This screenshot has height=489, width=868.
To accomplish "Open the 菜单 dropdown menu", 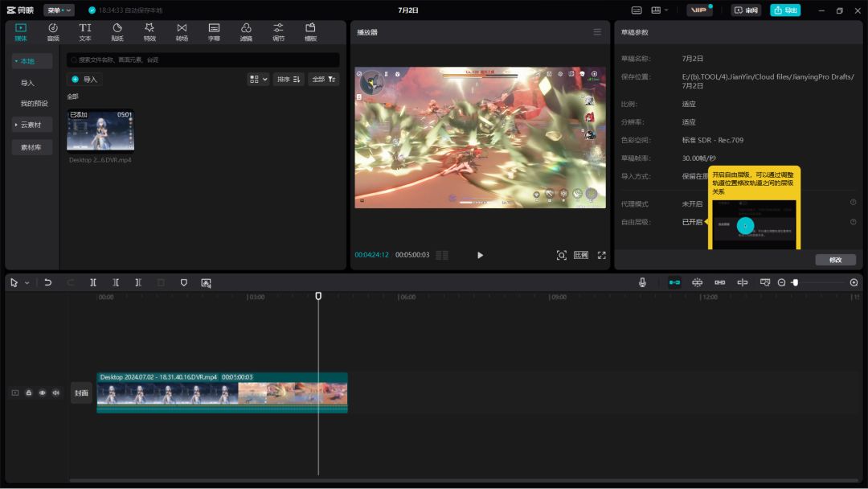I will pos(58,10).
